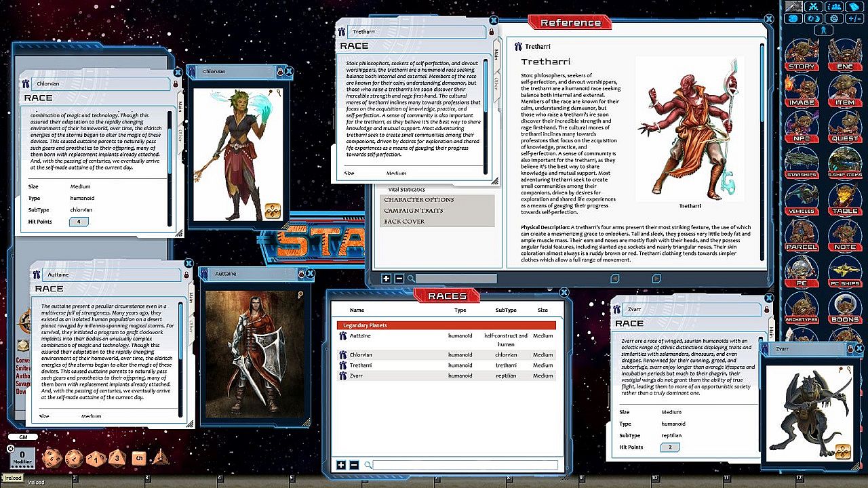Open the Enc encounters sidebar button
Screen dimensions: 868x488
(845, 55)
